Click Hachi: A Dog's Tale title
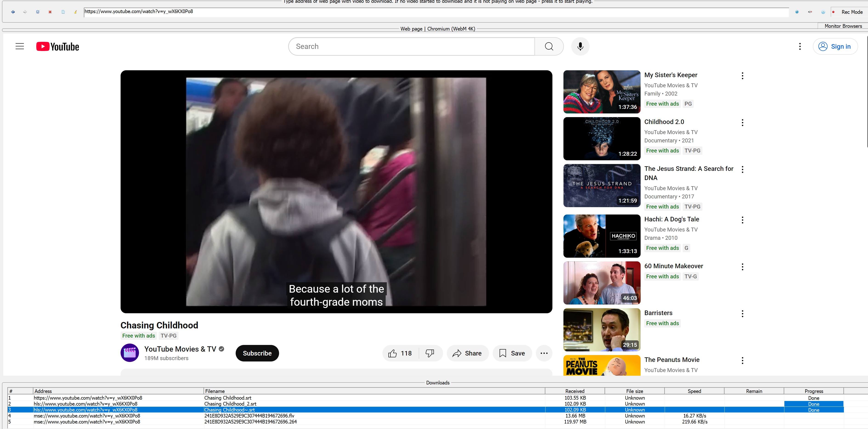Screen dimensions: 868x429 [672, 219]
